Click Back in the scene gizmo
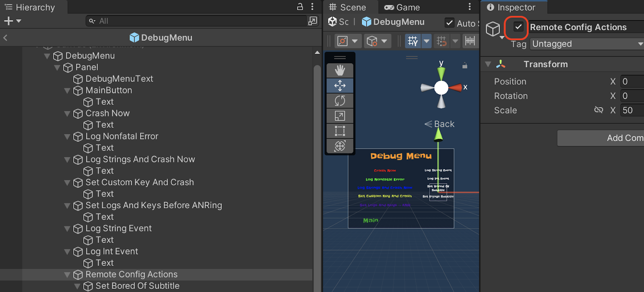 click(440, 124)
